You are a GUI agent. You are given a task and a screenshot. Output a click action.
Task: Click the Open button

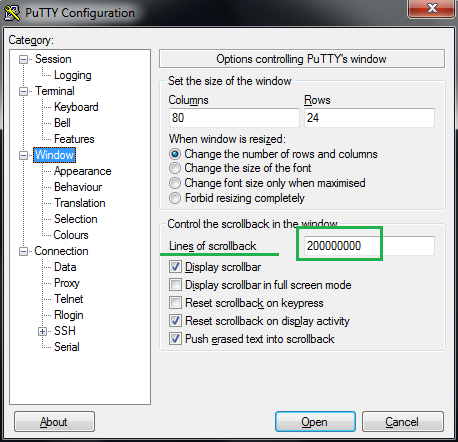[x=315, y=422]
